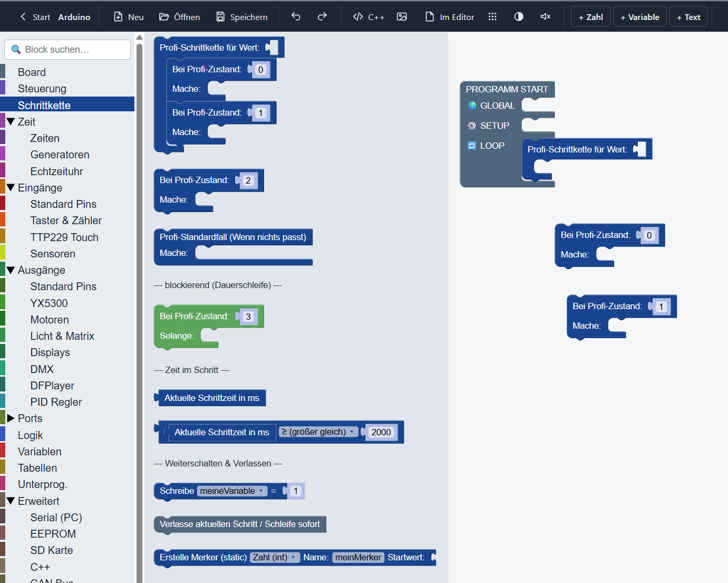
Task: Click the Aktuelle Schrittzeit in ms block
Action: (x=211, y=398)
